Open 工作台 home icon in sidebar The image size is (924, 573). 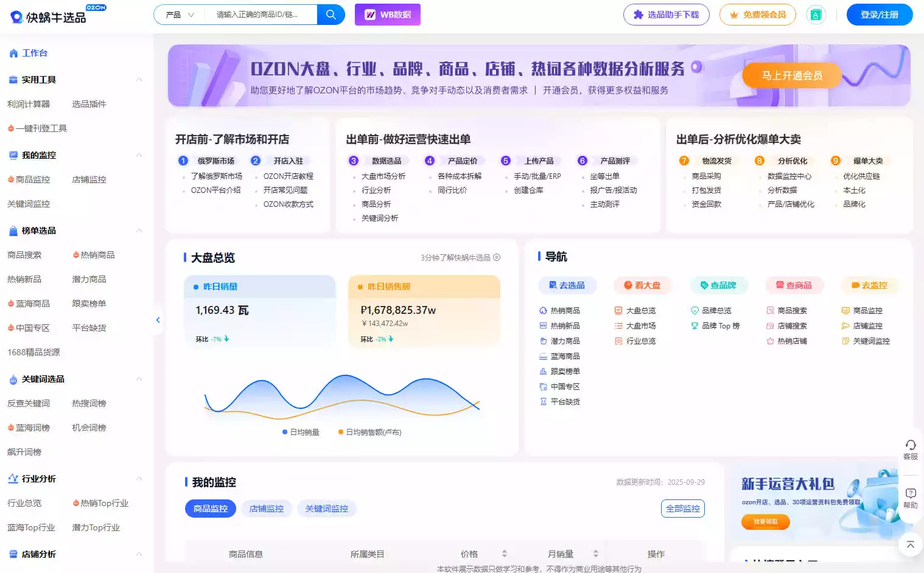[13, 53]
